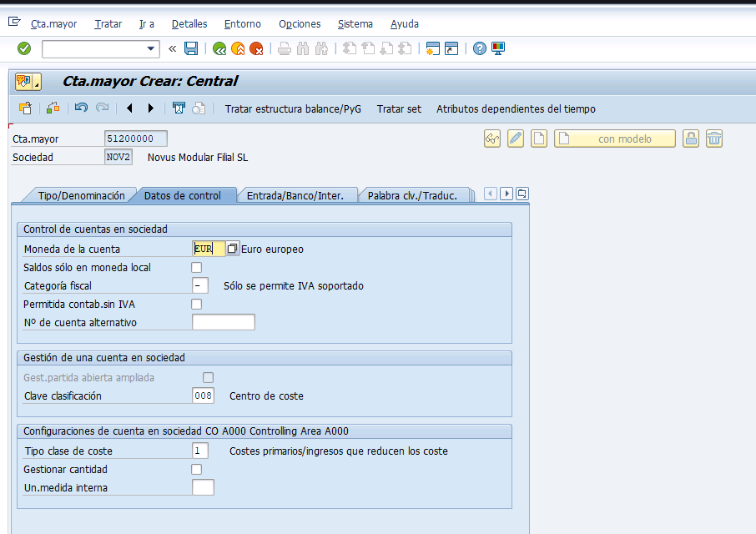Image resolution: width=756 pixels, height=534 pixels.
Task: Click Tratar estructura balance/PyG button
Action: pos(293,109)
